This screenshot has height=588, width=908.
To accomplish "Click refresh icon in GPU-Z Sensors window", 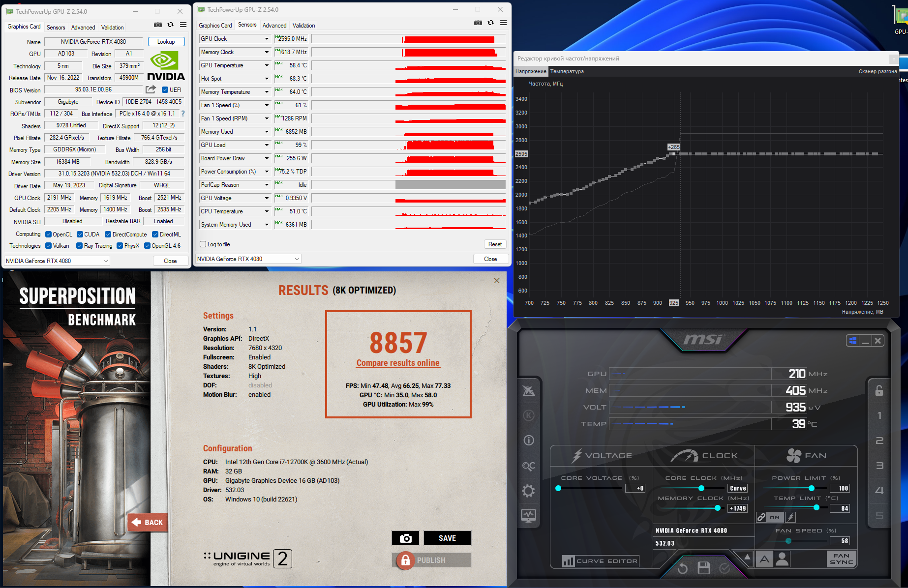I will 490,23.
